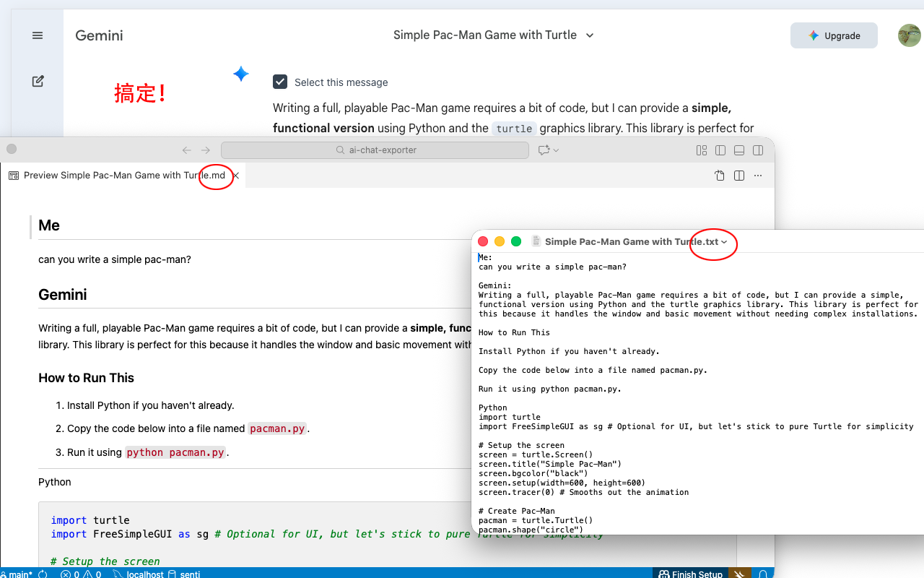Screen dimensions: 924x578
Task: Open the Gemini main menu hamburger icon
Action: (38, 35)
